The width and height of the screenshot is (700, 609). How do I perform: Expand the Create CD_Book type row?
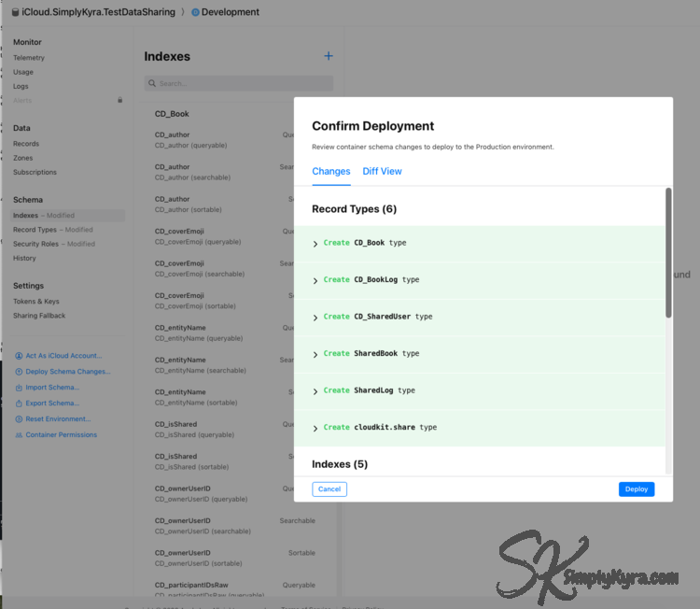(315, 244)
